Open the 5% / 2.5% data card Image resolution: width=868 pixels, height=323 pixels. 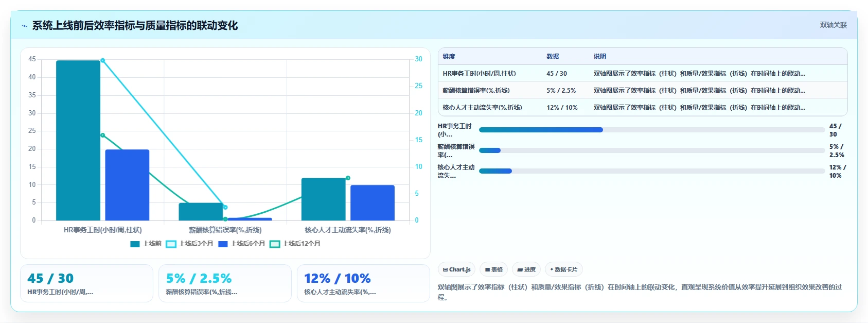click(225, 283)
